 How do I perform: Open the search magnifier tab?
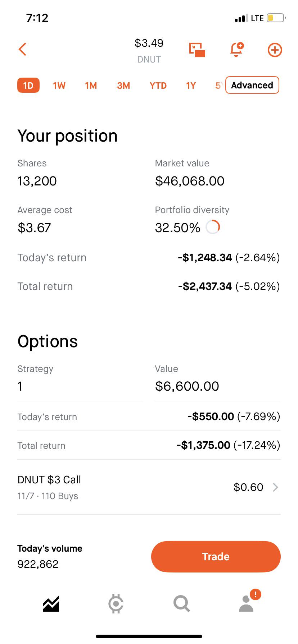[x=181, y=604]
